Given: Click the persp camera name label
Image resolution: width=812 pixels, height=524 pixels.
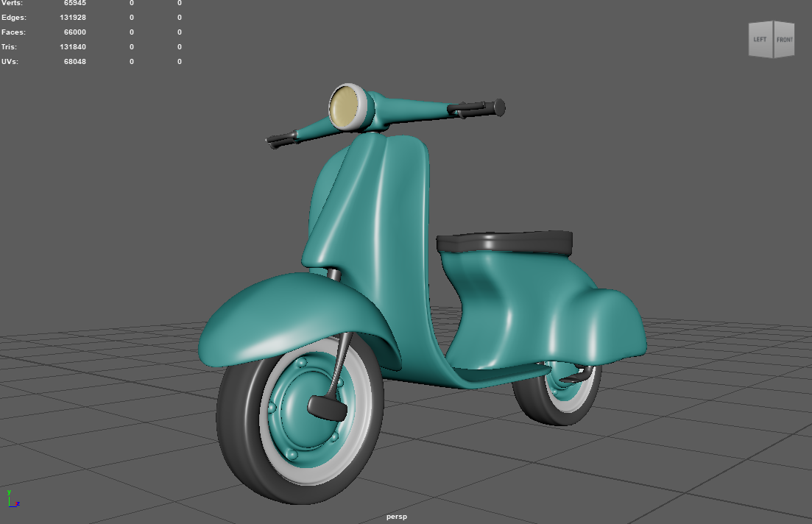Looking at the screenshot, I should (397, 516).
